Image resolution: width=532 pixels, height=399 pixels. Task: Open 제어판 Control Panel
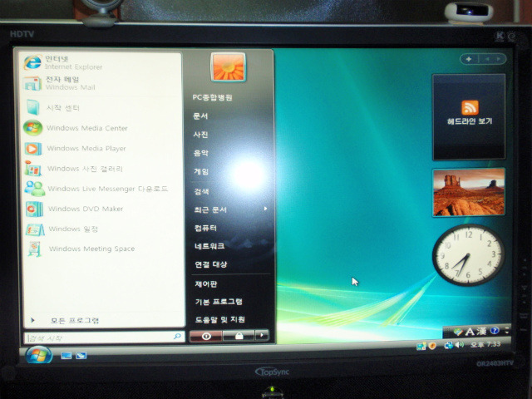[x=206, y=284]
